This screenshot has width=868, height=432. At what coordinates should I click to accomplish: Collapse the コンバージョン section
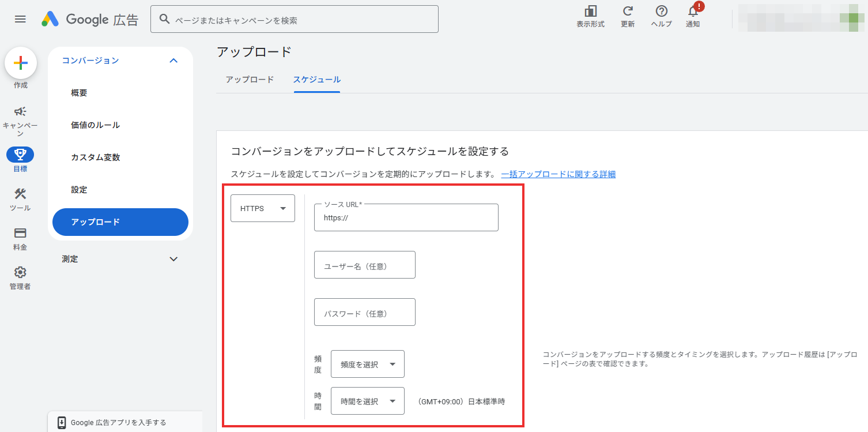[173, 60]
